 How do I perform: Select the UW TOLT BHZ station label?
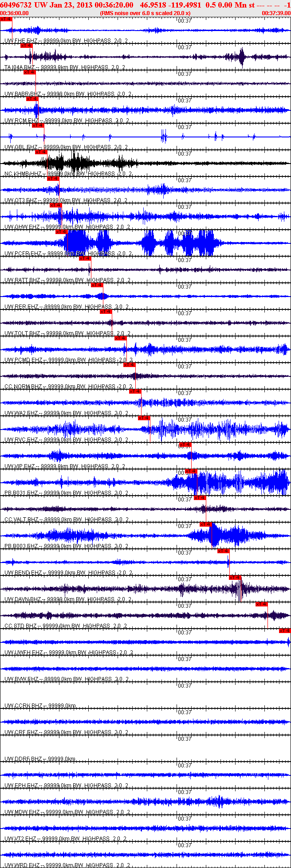click(x=23, y=333)
